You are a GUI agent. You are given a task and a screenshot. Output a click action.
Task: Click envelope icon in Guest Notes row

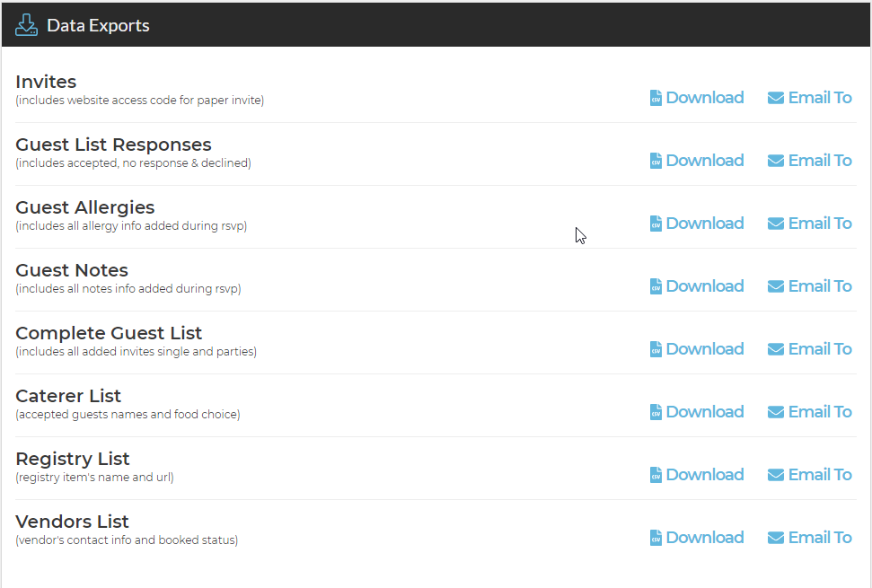click(775, 286)
